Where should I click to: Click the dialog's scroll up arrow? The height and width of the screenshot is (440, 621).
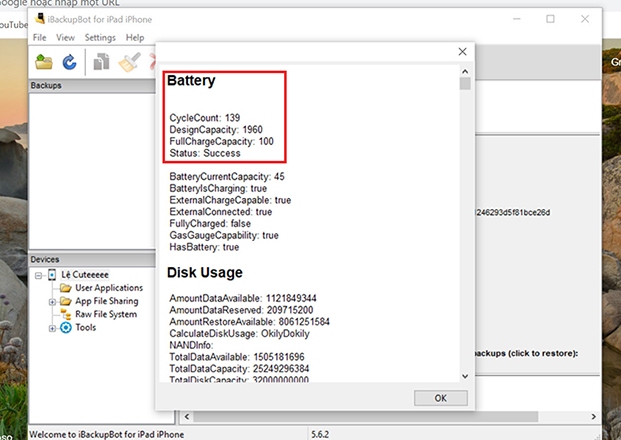[x=464, y=71]
